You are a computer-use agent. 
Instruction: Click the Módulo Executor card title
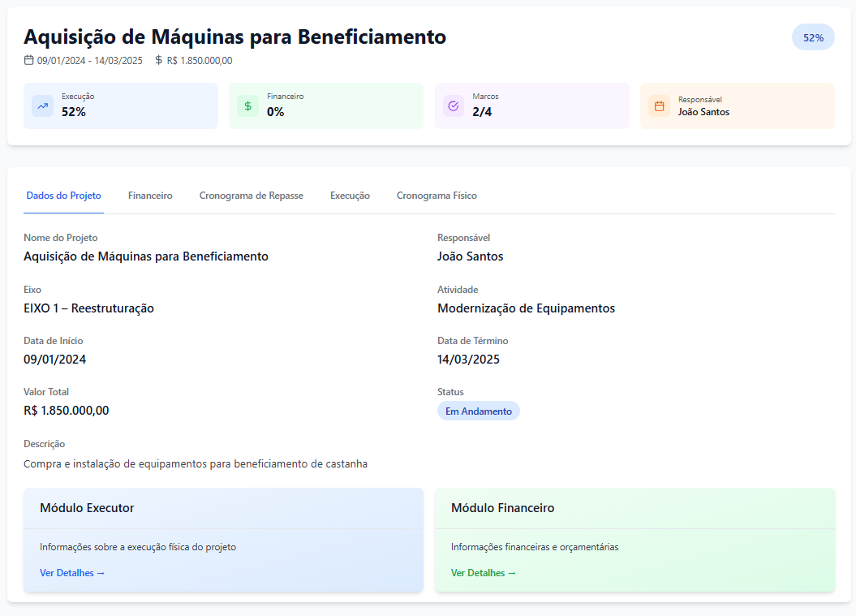[x=87, y=508]
